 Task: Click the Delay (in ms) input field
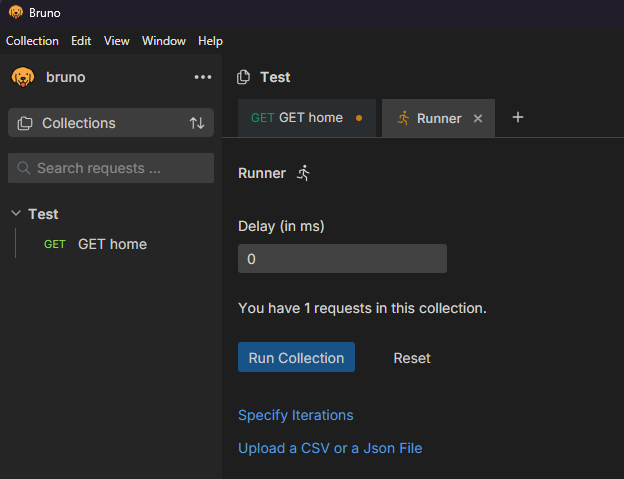342,259
